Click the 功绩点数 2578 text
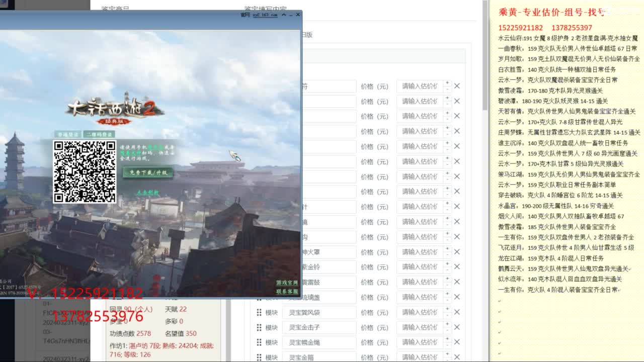This screenshot has width=644, height=362. click(130, 333)
